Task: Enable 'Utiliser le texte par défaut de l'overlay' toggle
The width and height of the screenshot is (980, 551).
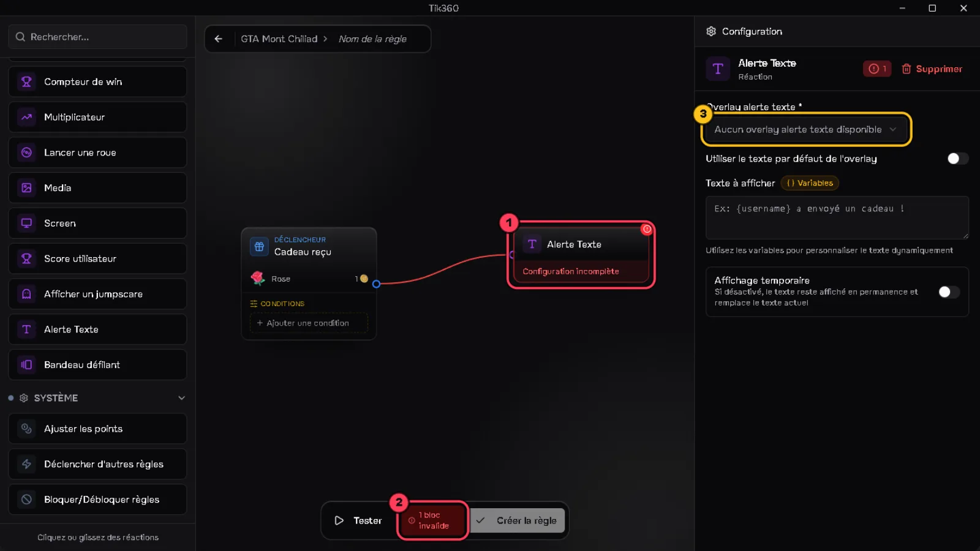Action: pos(958,159)
